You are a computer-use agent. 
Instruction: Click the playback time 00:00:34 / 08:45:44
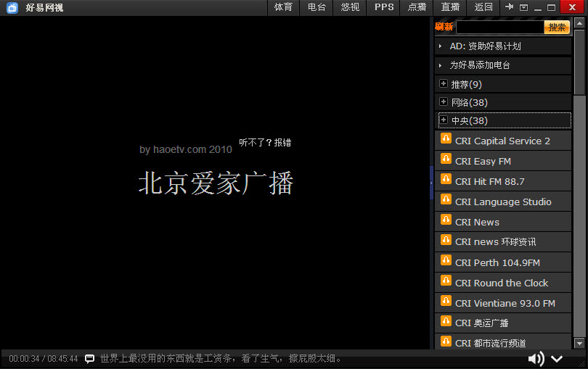43,359
